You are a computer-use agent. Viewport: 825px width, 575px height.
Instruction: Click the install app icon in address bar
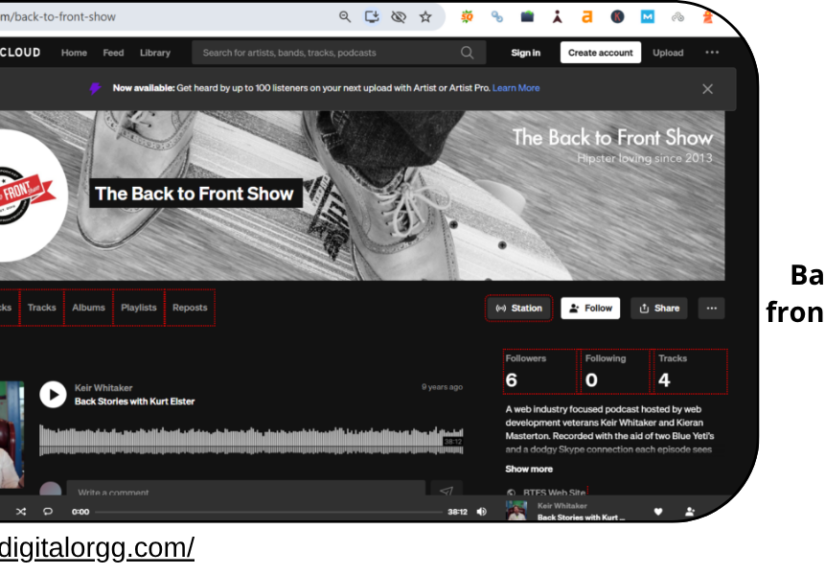point(371,17)
